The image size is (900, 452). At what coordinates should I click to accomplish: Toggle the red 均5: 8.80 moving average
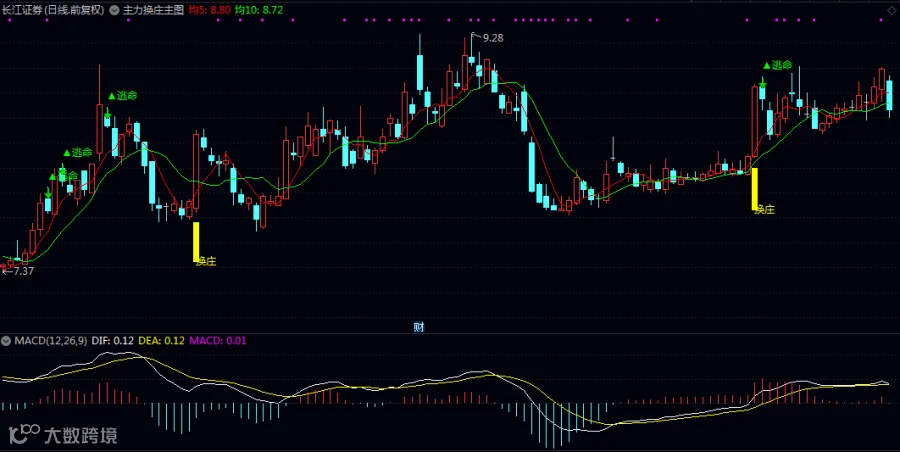(x=210, y=10)
